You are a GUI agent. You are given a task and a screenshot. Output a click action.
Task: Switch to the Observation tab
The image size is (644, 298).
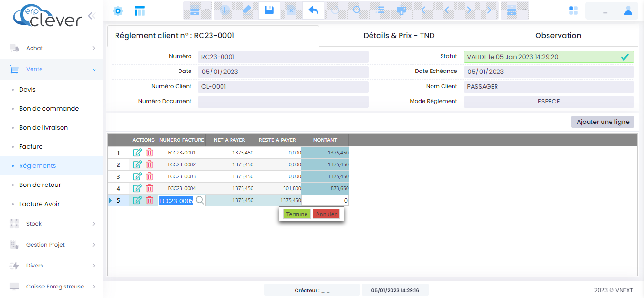click(x=558, y=36)
